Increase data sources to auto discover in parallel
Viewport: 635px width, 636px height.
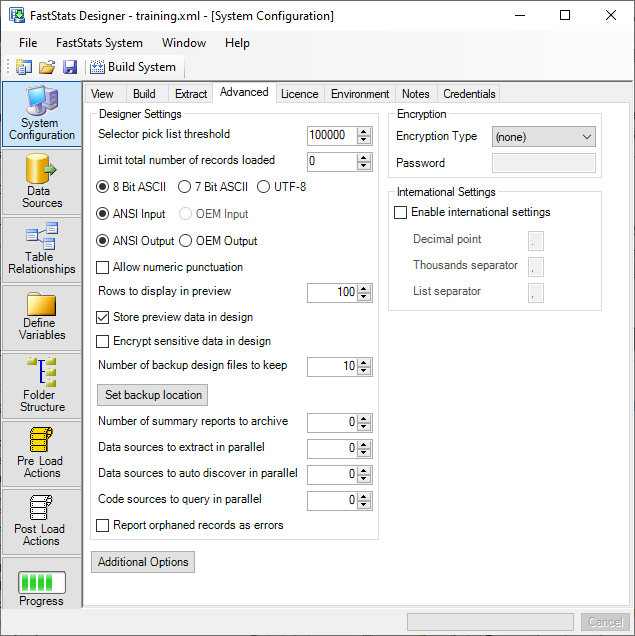(364, 471)
